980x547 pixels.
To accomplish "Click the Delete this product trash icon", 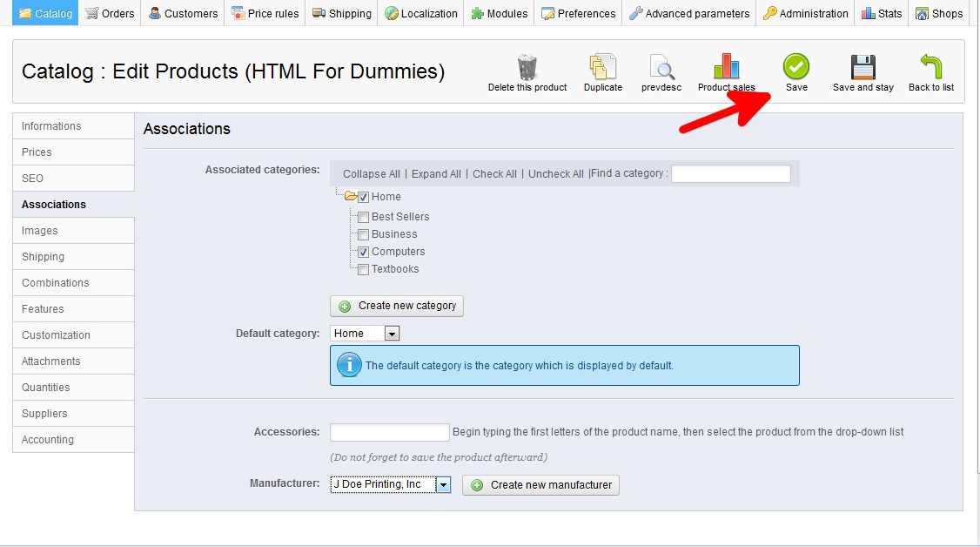I will coord(527,67).
